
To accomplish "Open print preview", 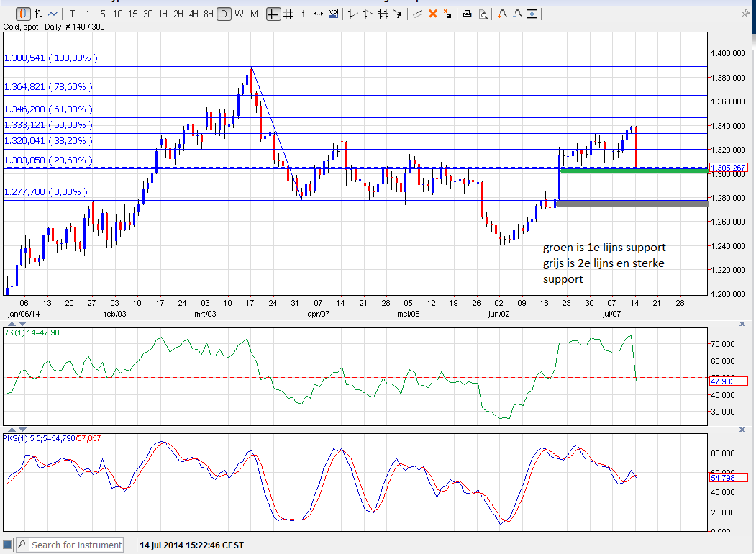I will point(483,14).
